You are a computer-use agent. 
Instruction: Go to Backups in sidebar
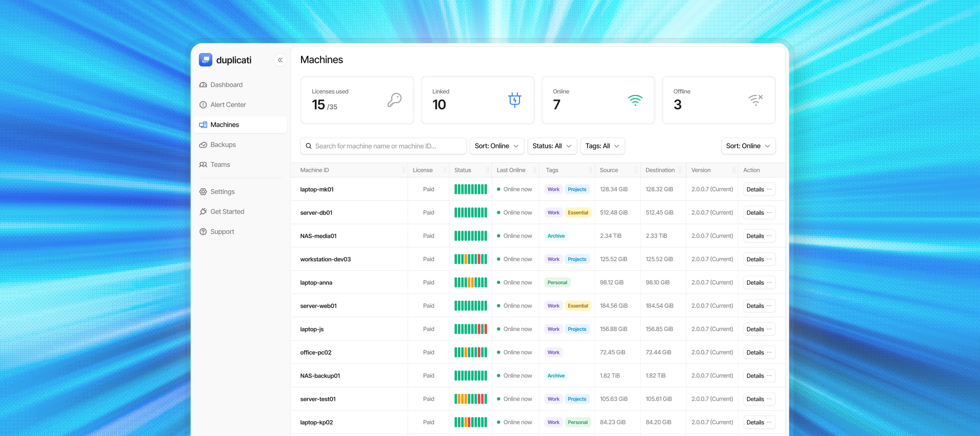(x=223, y=145)
